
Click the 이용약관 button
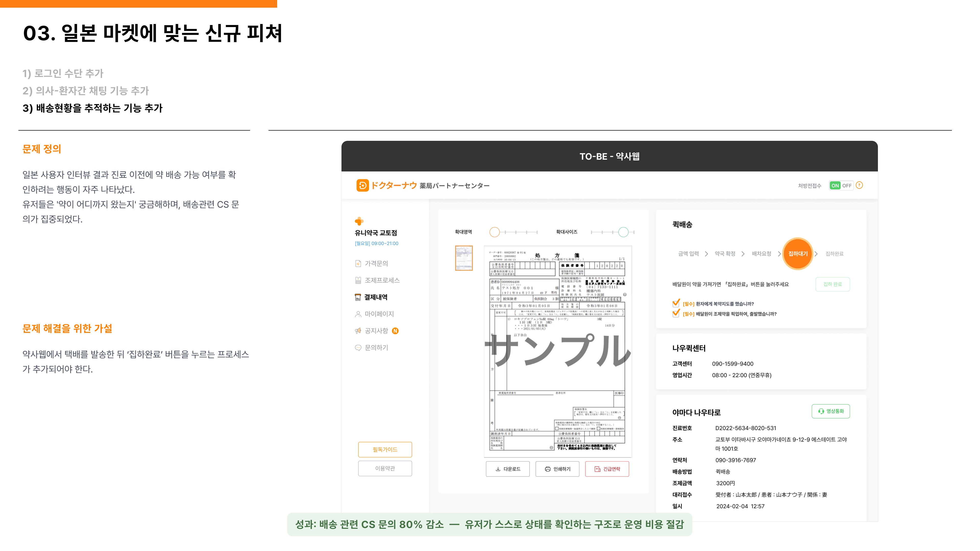click(x=385, y=469)
